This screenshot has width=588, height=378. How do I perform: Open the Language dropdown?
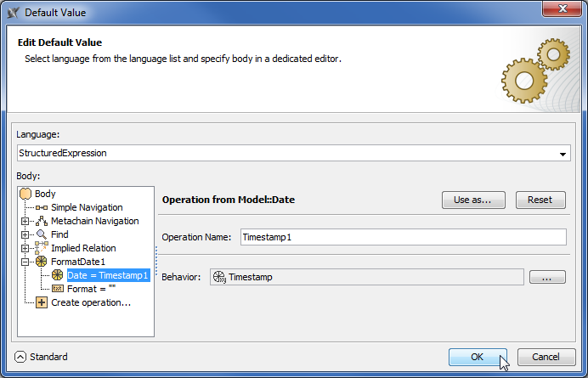(x=563, y=154)
